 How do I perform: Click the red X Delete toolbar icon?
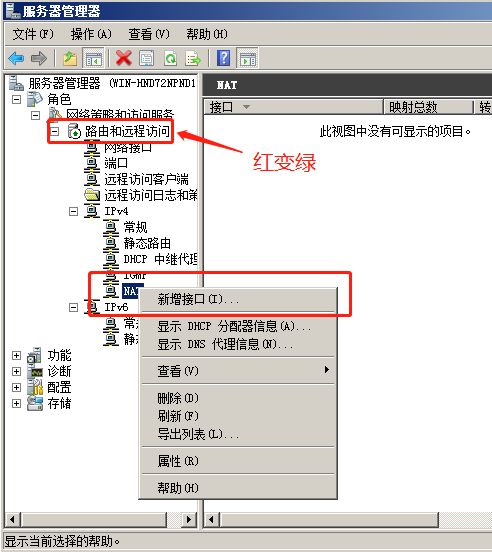coord(124,58)
